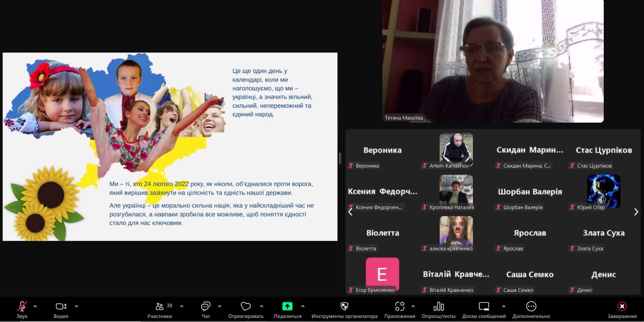Image resolution: width=644 pixels, height=322 pixels.
Task: Go to previous page of participant gallery
Action: tap(351, 212)
